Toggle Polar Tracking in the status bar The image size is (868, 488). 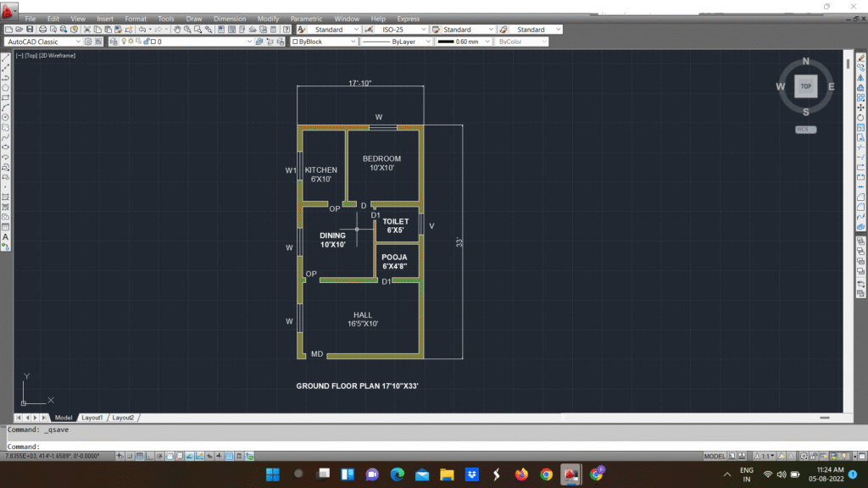point(159,457)
